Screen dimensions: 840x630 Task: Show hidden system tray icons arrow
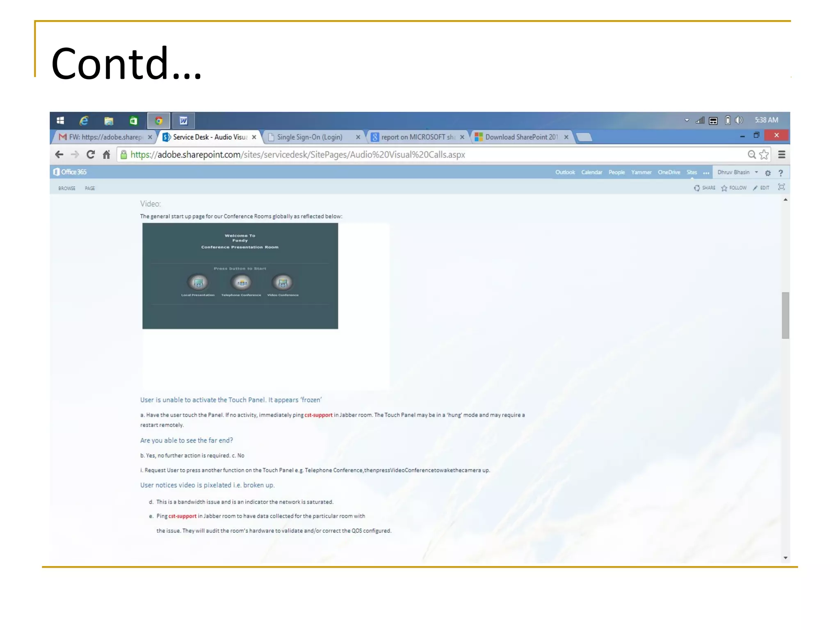pos(687,120)
